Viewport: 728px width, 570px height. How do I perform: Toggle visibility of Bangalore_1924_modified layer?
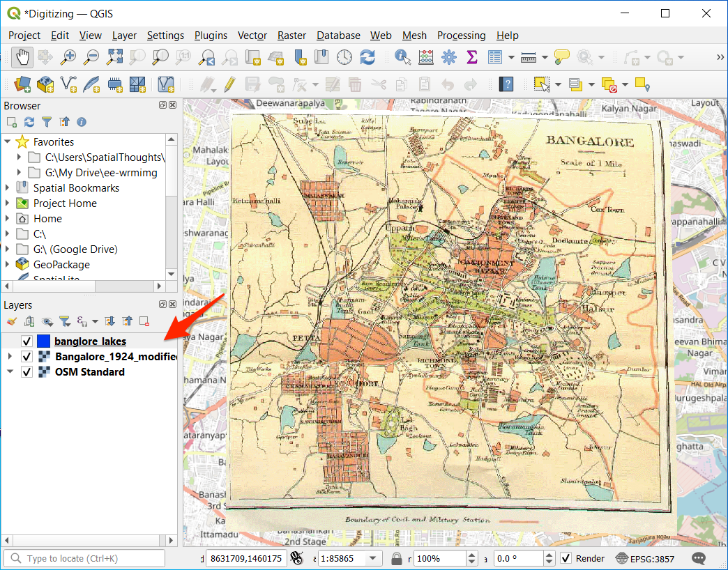coord(26,357)
